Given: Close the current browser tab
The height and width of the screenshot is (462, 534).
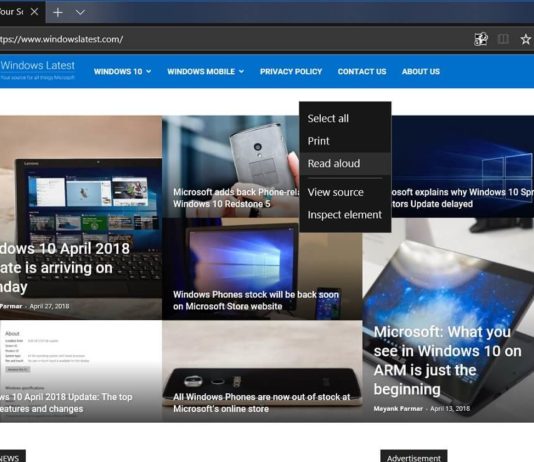Looking at the screenshot, I should tap(34, 12).
